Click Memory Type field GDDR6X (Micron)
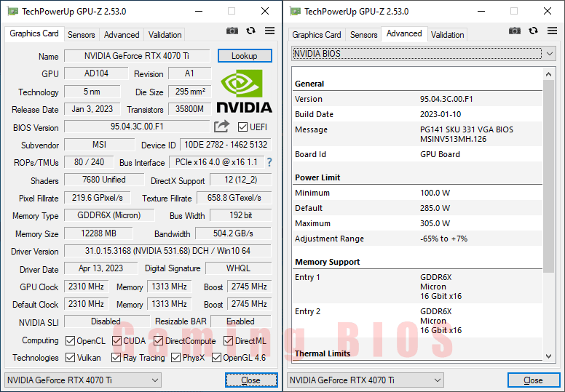The height and width of the screenshot is (392, 565). 109,215
